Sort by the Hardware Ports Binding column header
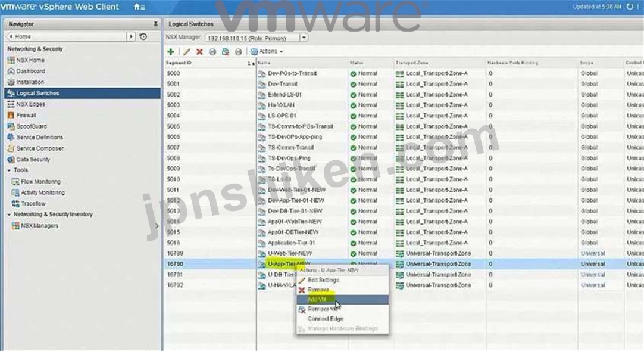This screenshot has width=644, height=351. 532,63
